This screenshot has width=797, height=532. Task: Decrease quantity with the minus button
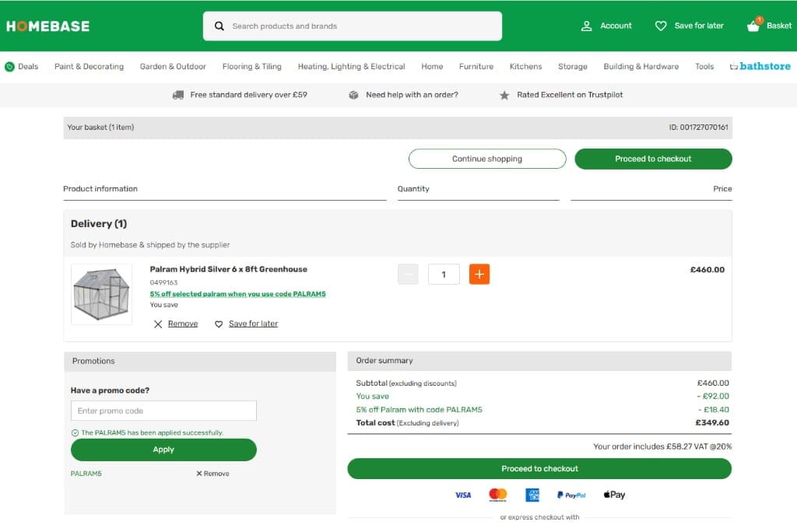(408, 275)
